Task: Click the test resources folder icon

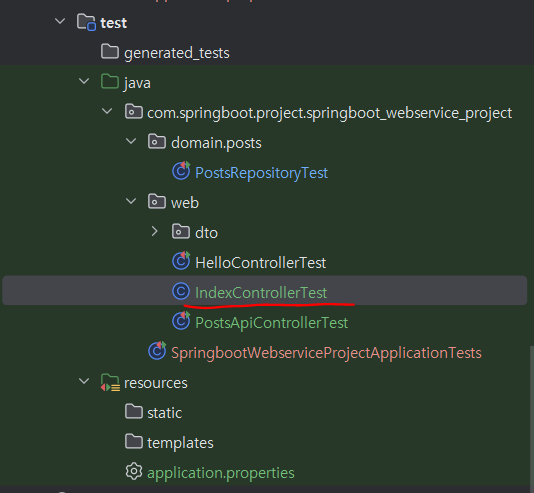Action: coord(110,382)
